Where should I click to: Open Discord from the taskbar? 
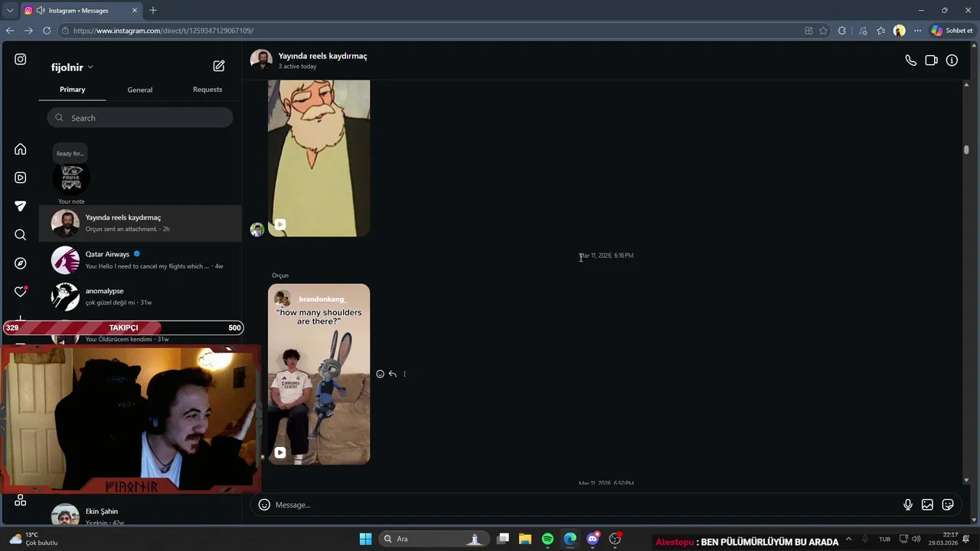[593, 539]
